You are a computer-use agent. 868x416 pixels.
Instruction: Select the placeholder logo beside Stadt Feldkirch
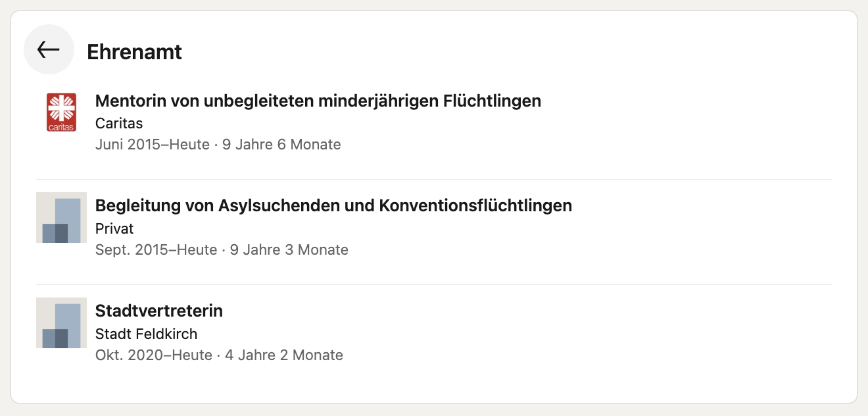pos(61,323)
